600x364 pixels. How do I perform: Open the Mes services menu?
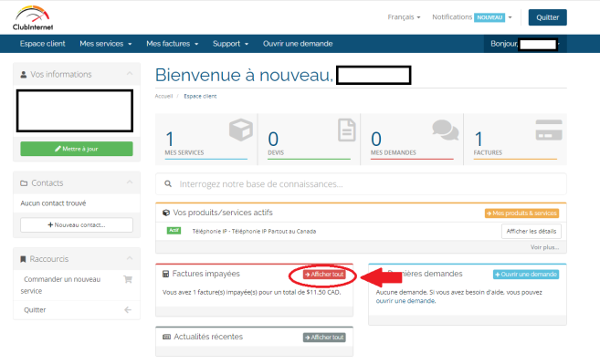(x=106, y=44)
